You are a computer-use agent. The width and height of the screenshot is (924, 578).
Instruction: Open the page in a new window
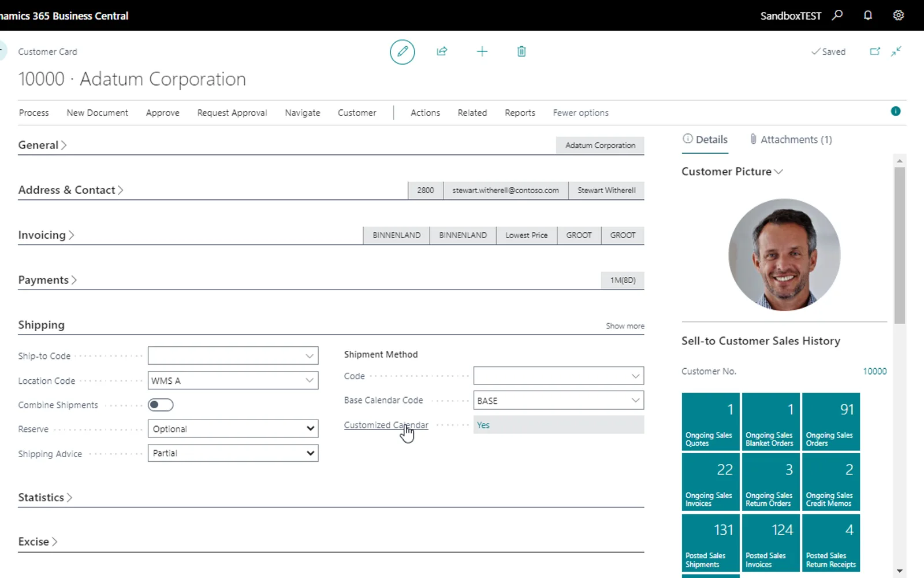tap(875, 51)
